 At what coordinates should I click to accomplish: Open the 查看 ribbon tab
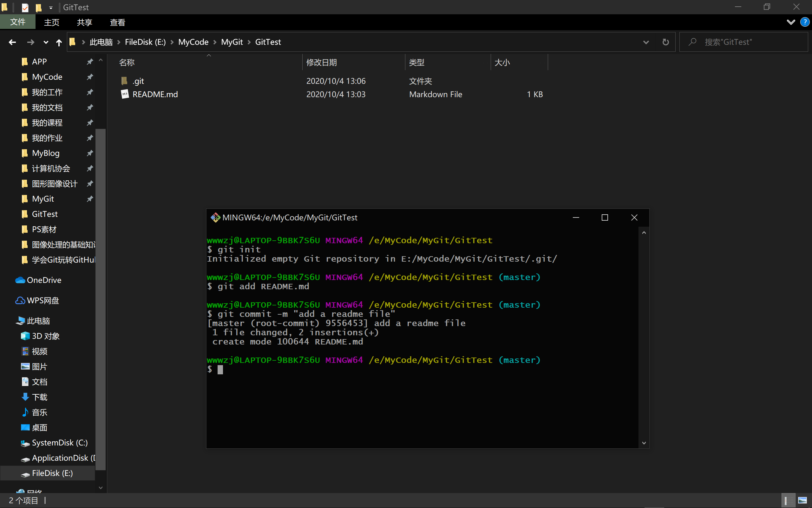(x=117, y=22)
